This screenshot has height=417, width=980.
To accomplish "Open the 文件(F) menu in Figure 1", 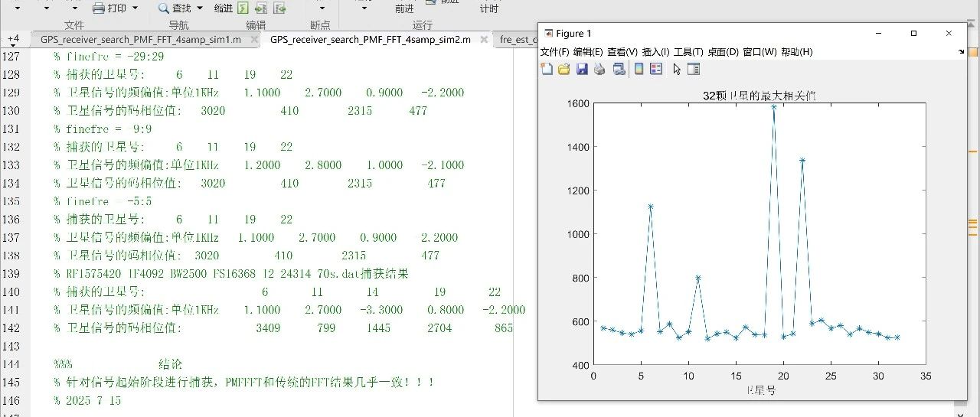I will [555, 52].
